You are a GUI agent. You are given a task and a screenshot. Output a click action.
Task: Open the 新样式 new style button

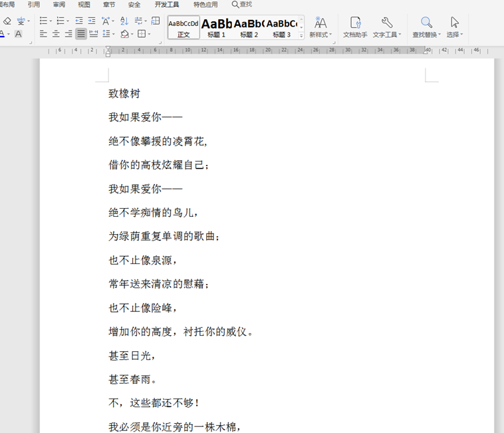point(320,27)
